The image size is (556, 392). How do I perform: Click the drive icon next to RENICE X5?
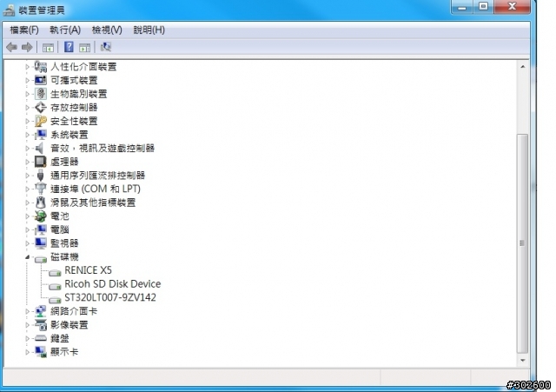pos(55,272)
